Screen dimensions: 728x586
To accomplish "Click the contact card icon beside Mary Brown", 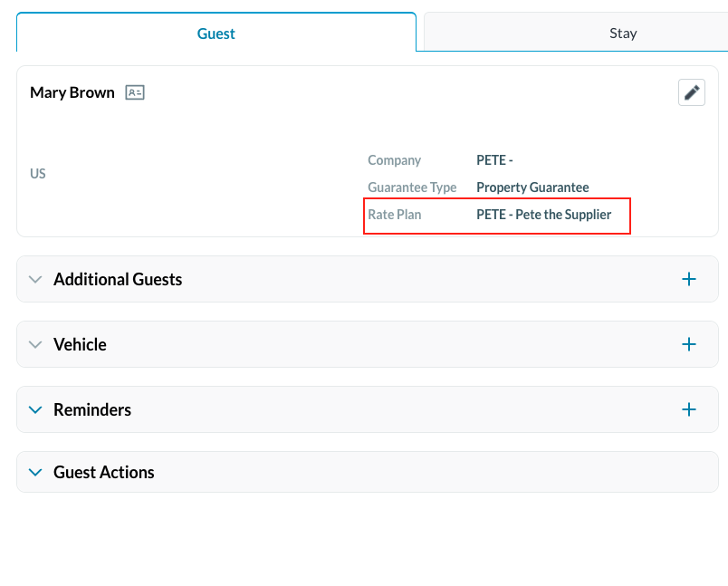I will (x=134, y=91).
